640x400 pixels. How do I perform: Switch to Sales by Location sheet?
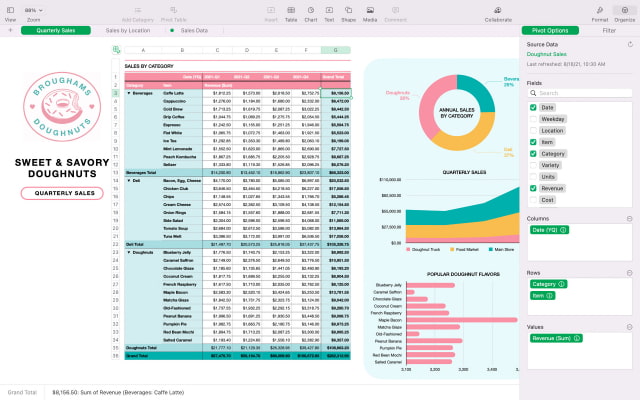tap(128, 31)
